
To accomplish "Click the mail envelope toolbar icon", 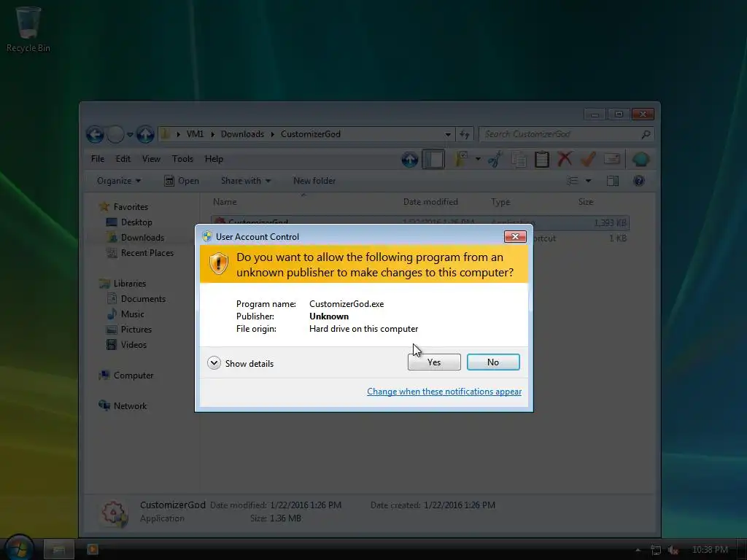I will click(x=612, y=160).
